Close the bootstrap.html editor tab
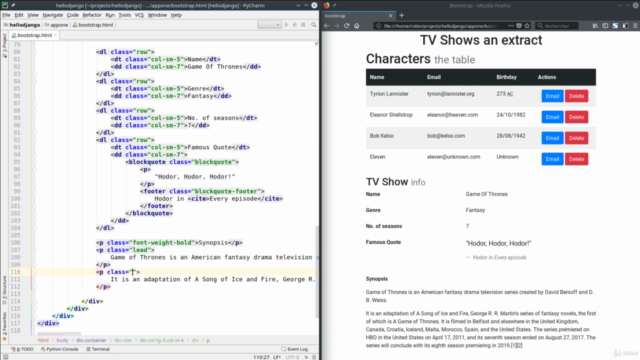 tap(56, 35)
